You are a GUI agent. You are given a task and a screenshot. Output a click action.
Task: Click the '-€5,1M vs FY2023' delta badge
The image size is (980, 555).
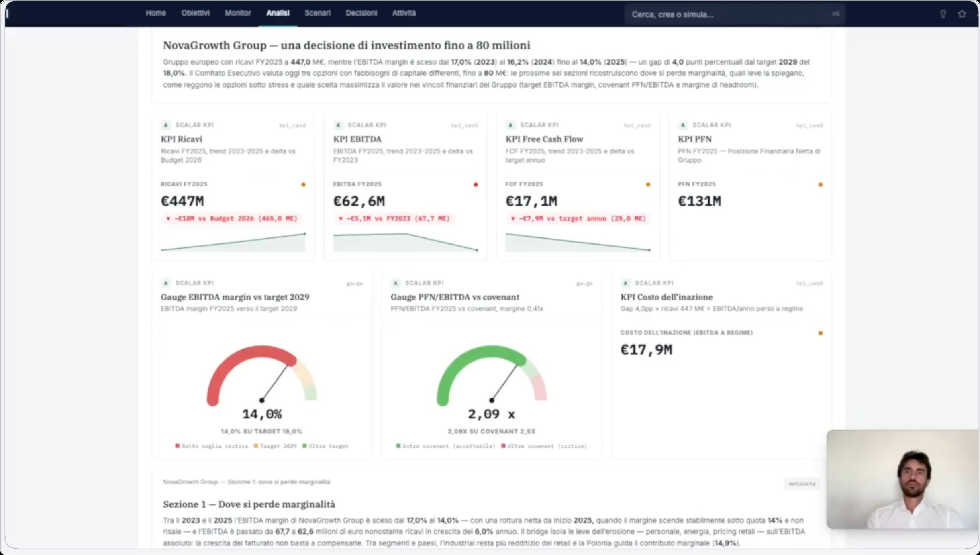click(394, 218)
